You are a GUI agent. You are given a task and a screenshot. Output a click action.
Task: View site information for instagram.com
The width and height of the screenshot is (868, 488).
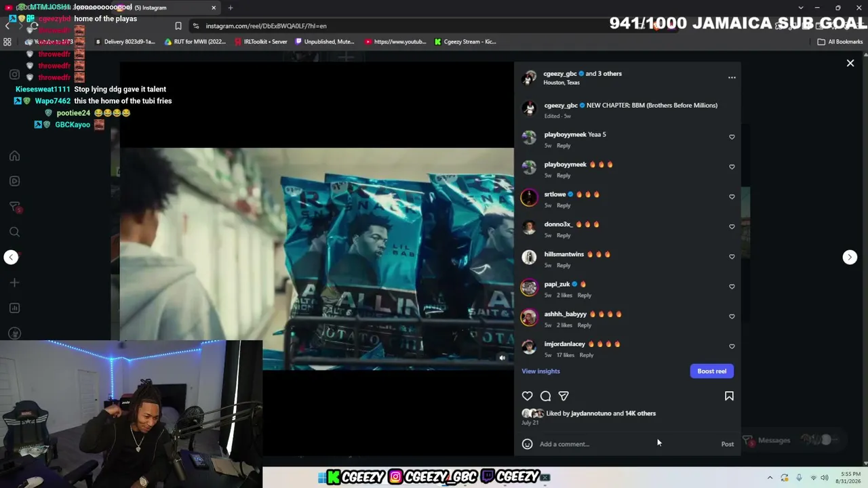196,26
